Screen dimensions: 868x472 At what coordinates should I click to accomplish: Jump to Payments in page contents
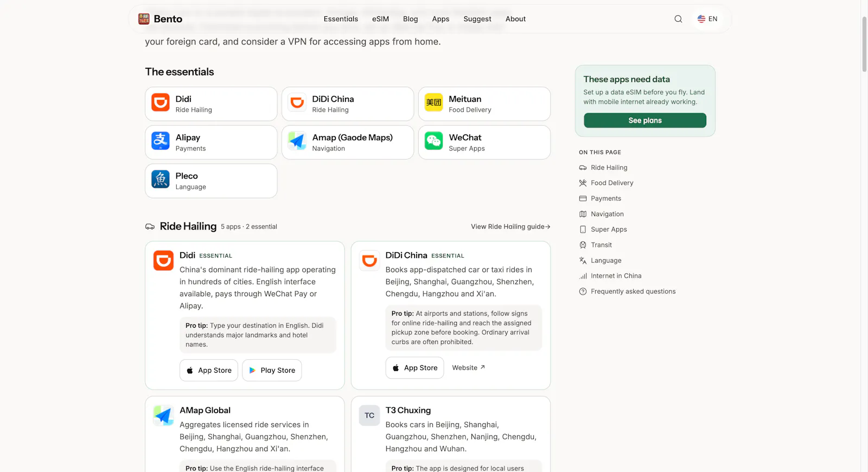click(x=606, y=199)
